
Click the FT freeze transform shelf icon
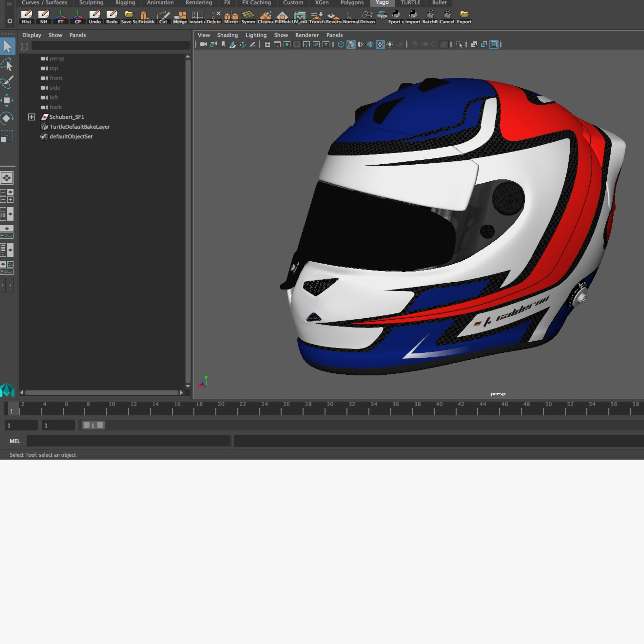(61, 17)
